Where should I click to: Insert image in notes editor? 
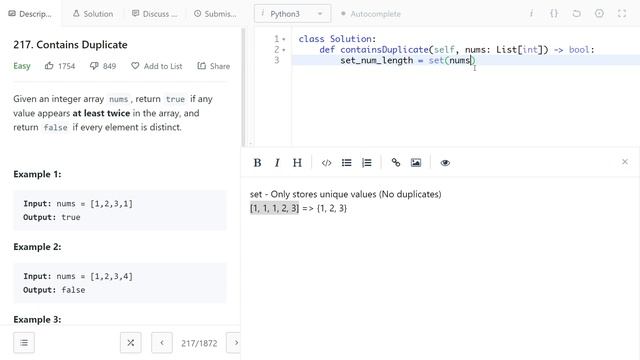click(416, 163)
